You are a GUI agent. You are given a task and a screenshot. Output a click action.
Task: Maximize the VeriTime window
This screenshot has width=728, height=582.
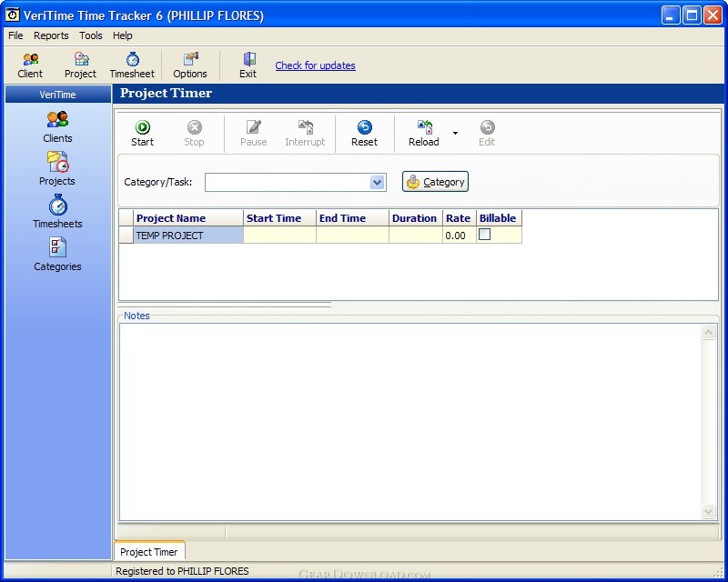click(x=692, y=15)
